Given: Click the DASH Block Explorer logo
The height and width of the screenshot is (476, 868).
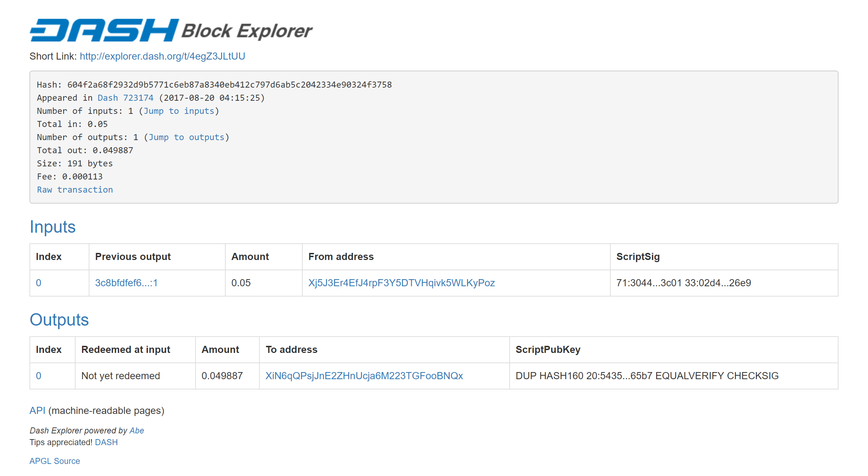Looking at the screenshot, I should (x=171, y=30).
